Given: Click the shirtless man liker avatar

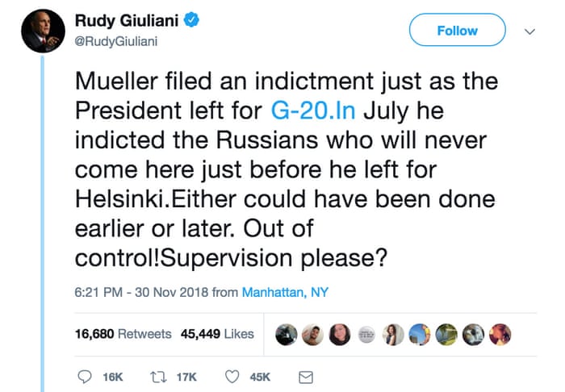Looking at the screenshot, I should pyautogui.click(x=312, y=334).
